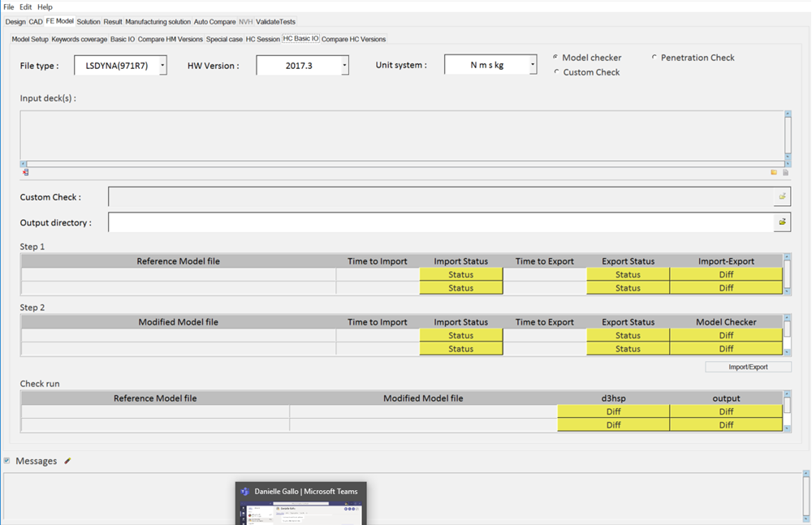Screen dimensions: 812x525
Task: Switch to the Compare HC Versions tab
Action: point(354,39)
